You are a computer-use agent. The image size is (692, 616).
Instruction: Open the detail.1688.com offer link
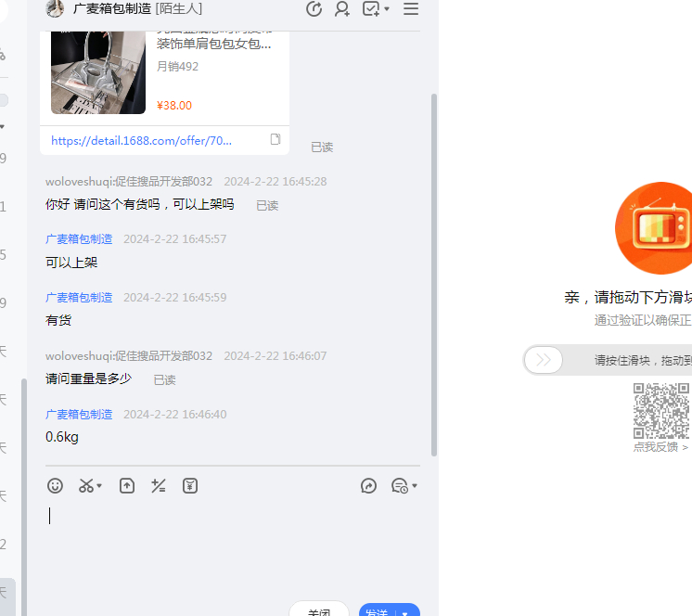pyautogui.click(x=141, y=141)
